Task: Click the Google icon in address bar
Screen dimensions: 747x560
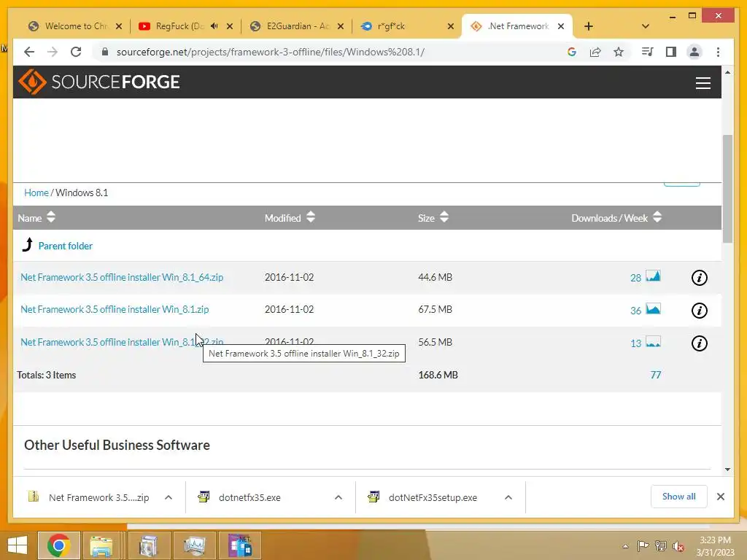Action: [x=572, y=52]
